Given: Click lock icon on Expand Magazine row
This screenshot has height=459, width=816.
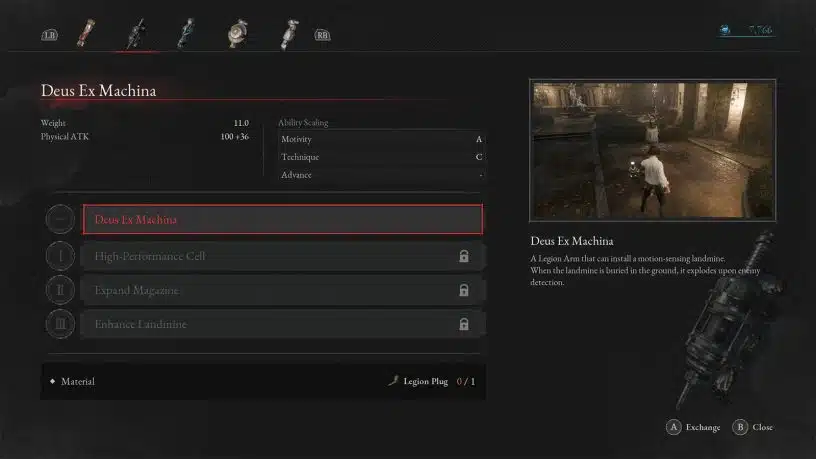Looking at the screenshot, I should [x=464, y=290].
